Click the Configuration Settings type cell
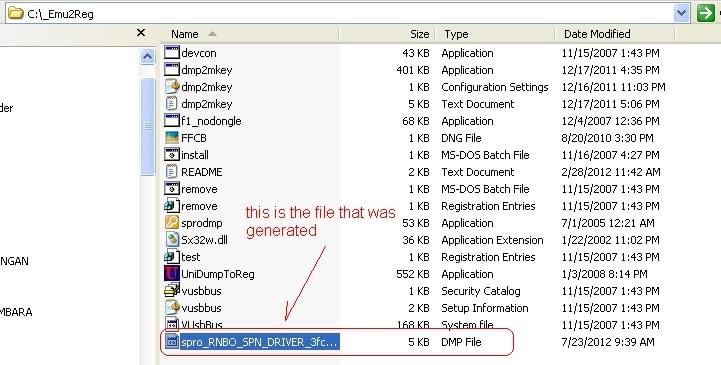The image size is (721, 365). (x=495, y=87)
